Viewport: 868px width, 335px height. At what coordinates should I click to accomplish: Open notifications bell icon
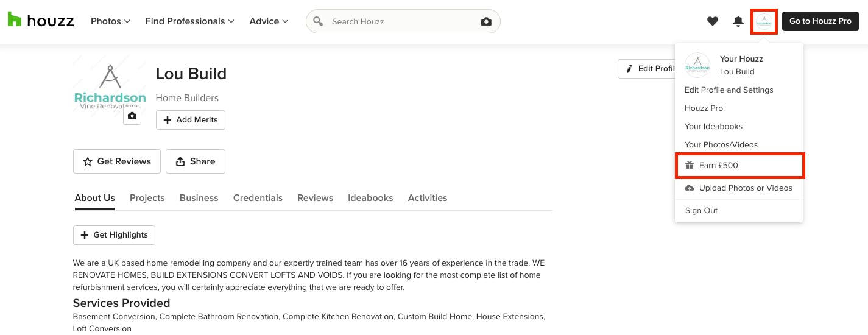pyautogui.click(x=738, y=21)
